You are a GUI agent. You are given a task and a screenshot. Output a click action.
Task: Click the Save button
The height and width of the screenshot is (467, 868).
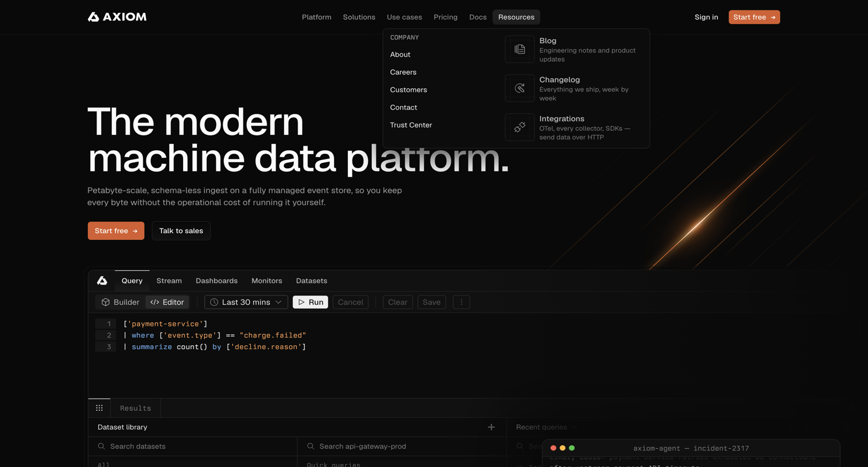[x=432, y=302]
